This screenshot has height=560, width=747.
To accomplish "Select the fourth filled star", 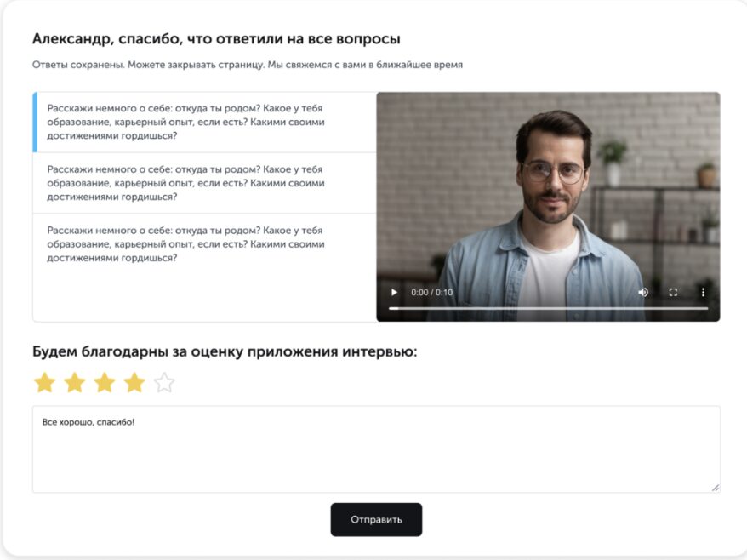I will (x=134, y=383).
